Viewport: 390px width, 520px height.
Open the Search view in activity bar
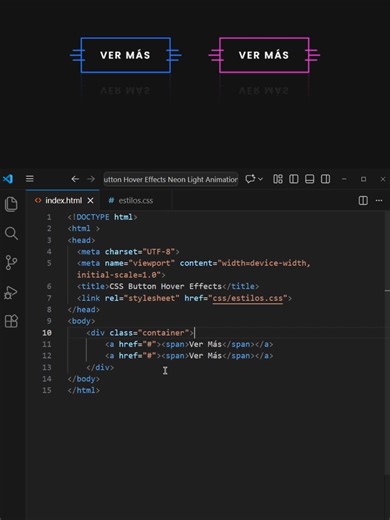click(x=11, y=233)
